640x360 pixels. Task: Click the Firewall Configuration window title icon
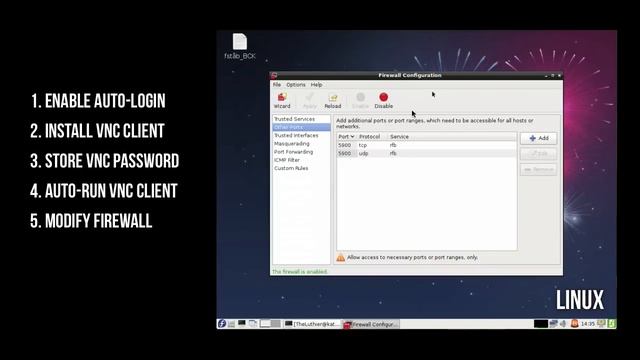click(274, 75)
